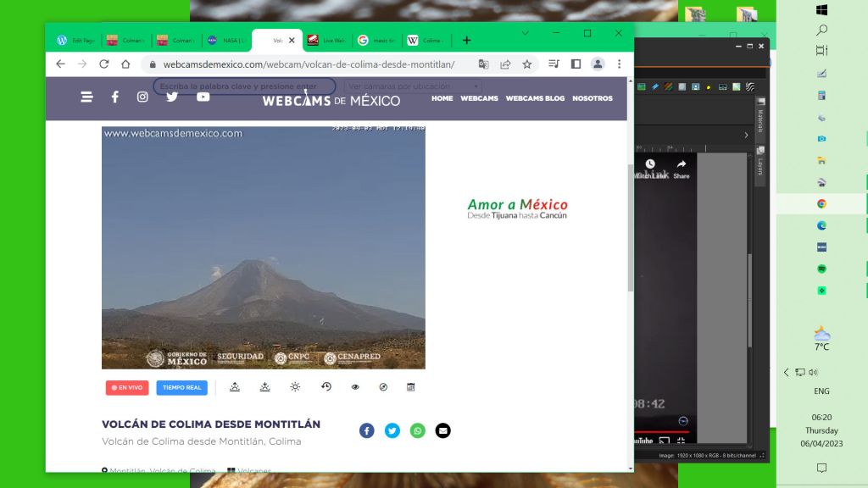Viewport: 868px width, 488px height.
Task: Open the WEBCAMS BLOG menu item
Action: coord(535,98)
